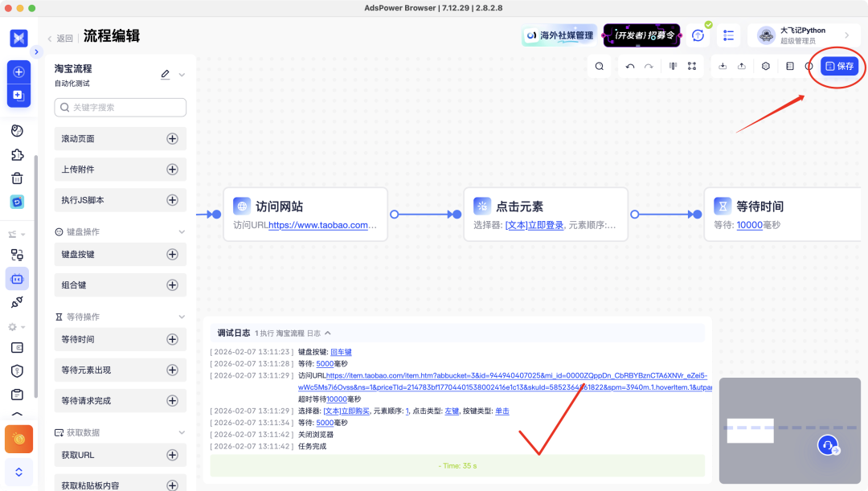Click the 回车键 link in the log
Viewport: 868px width, 491px height.
coord(341,352)
